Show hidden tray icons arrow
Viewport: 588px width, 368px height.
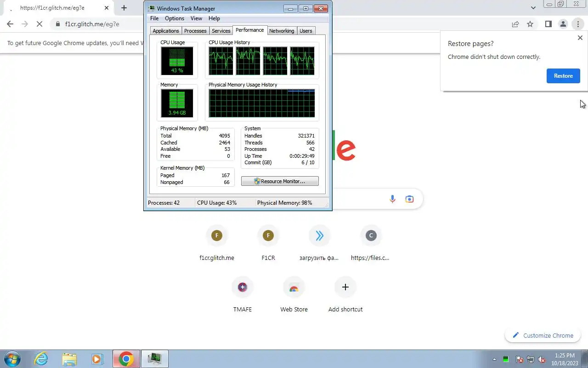point(494,359)
